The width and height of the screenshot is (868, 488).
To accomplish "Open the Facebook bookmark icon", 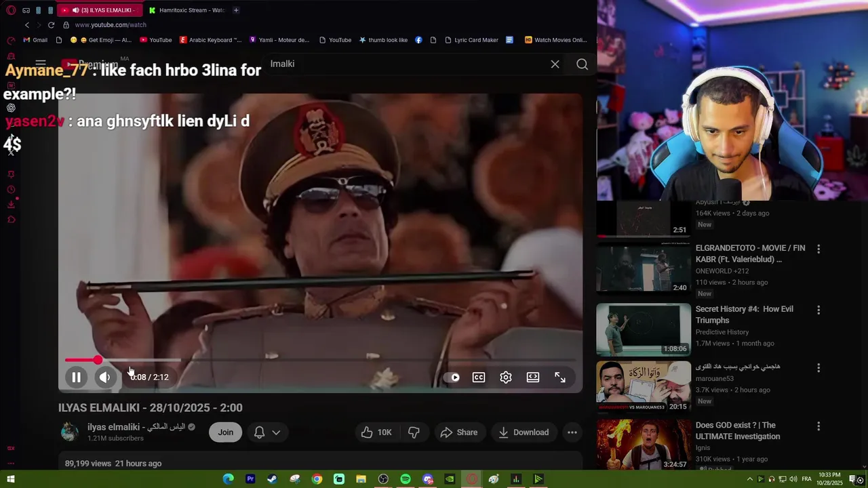I will (418, 40).
